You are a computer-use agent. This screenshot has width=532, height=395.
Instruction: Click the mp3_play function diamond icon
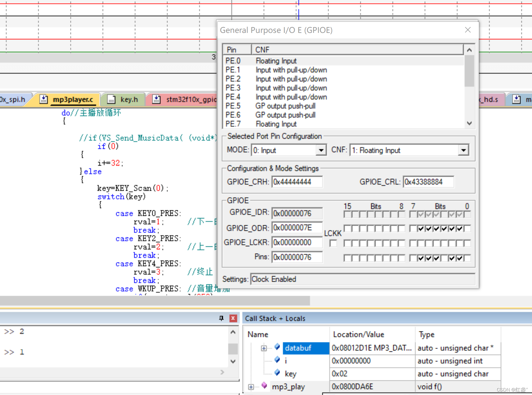click(x=264, y=386)
